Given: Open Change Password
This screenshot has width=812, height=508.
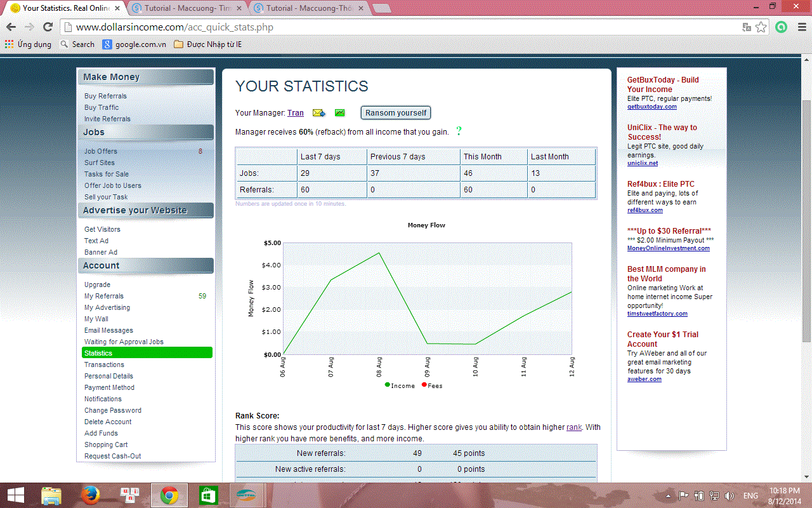Looking at the screenshot, I should (113, 411).
